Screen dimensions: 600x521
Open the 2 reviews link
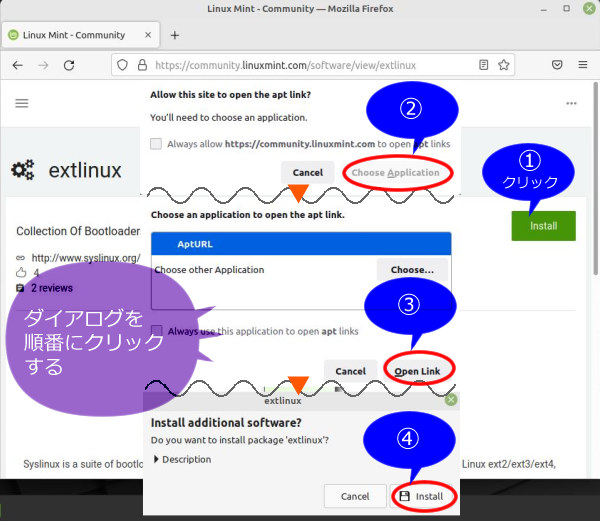[x=52, y=288]
